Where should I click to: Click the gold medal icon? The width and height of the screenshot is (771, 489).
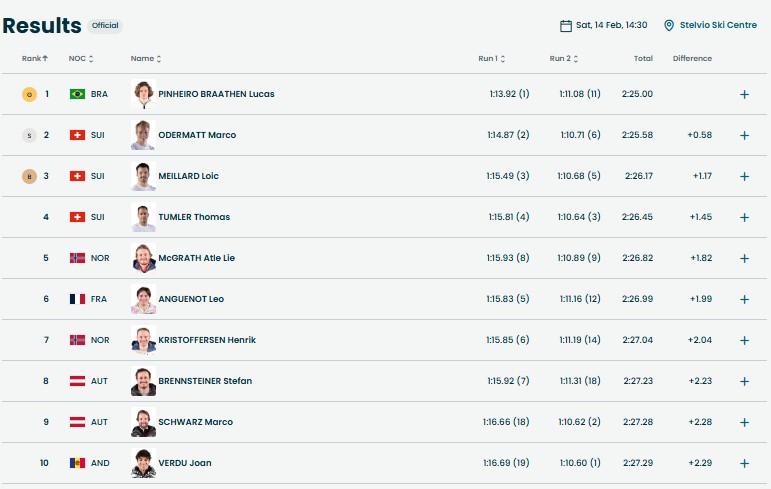point(29,94)
